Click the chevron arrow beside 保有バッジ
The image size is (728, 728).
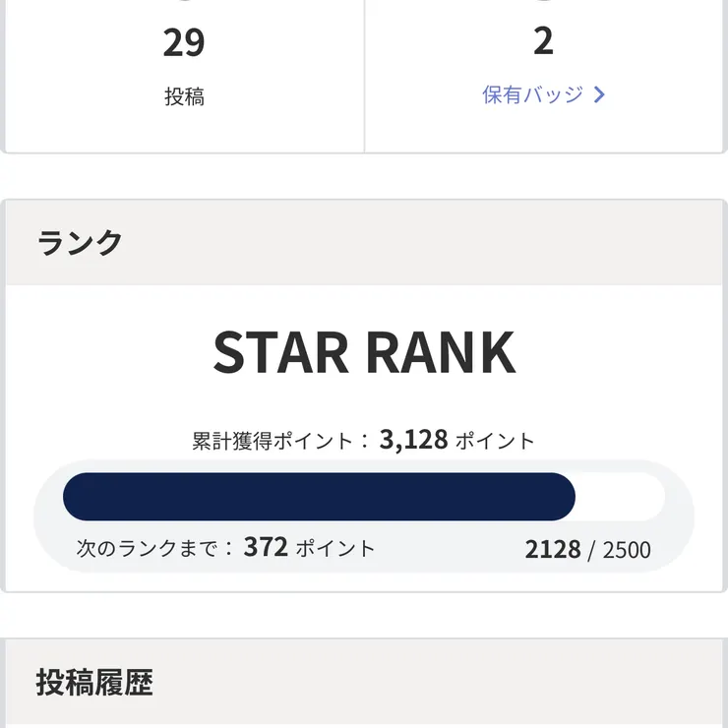pyautogui.click(x=599, y=95)
